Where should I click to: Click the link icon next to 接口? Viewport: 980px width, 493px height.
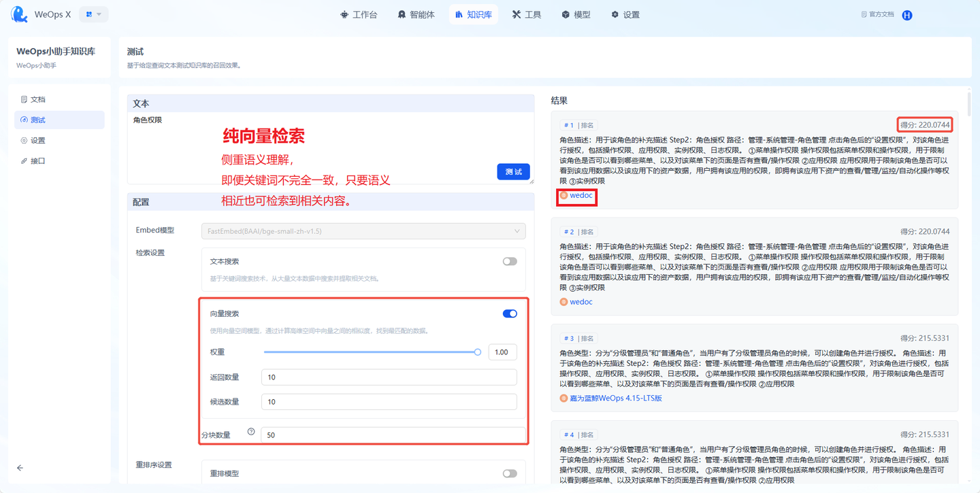(24, 161)
